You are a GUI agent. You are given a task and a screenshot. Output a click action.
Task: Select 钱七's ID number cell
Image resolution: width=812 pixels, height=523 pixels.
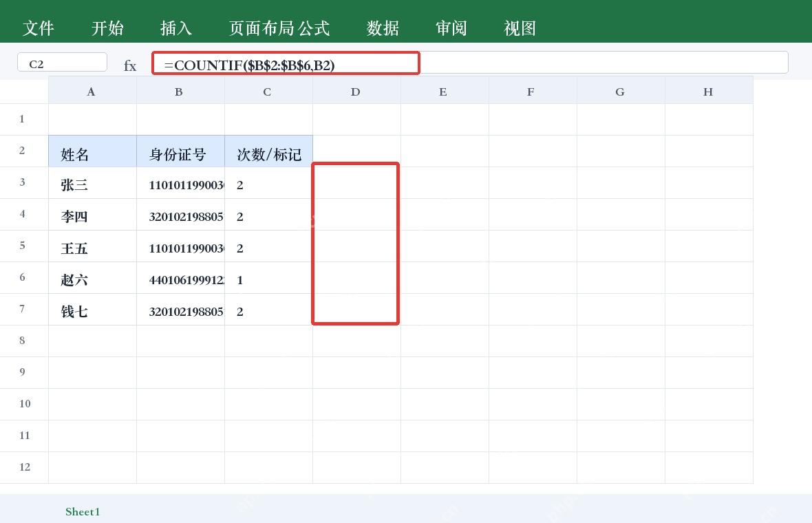(x=180, y=309)
